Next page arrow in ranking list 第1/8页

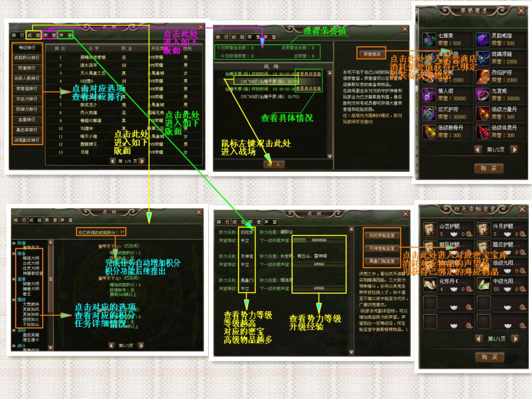click(x=142, y=161)
